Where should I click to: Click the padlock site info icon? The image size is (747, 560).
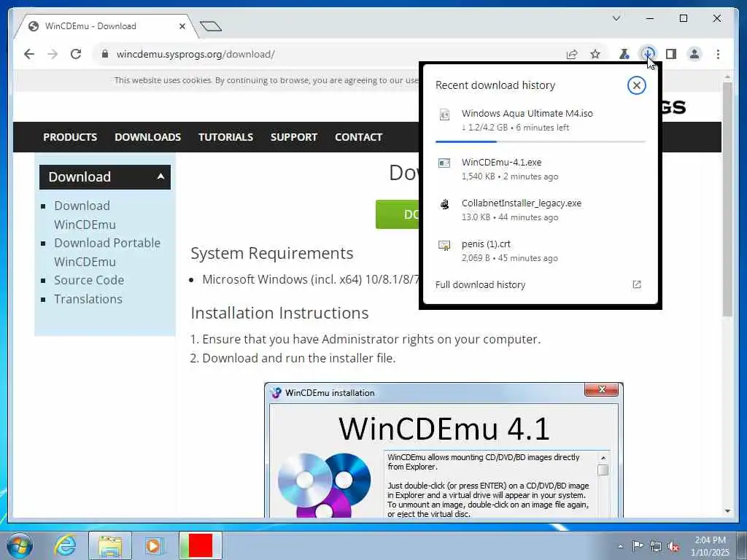pos(105,54)
